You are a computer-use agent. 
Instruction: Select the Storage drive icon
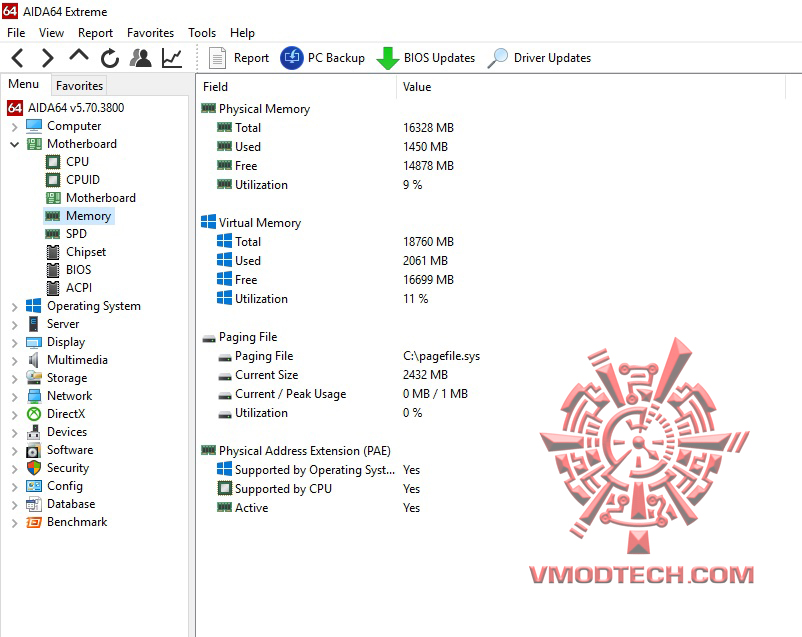point(34,378)
